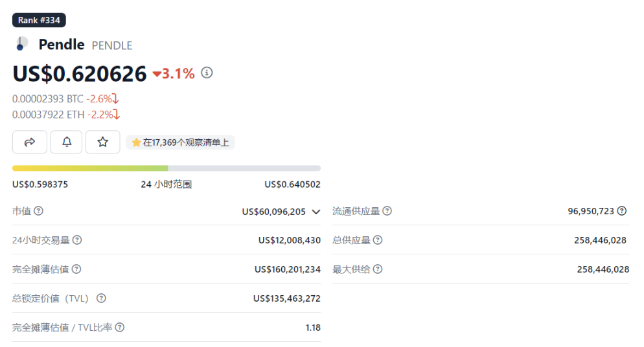644x347 pixels.
Task: Toggle the favorite star button
Action: click(102, 142)
